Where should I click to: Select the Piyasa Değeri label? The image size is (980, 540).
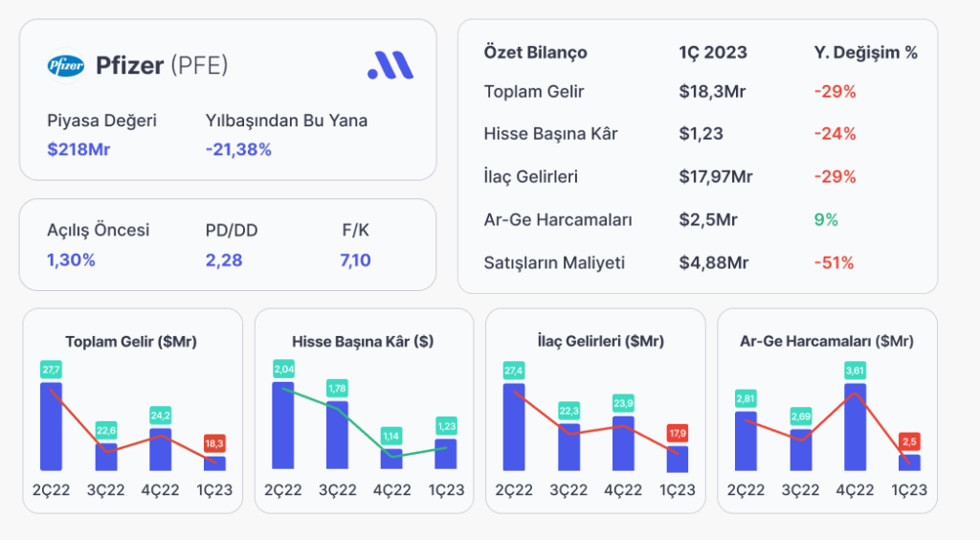101,121
